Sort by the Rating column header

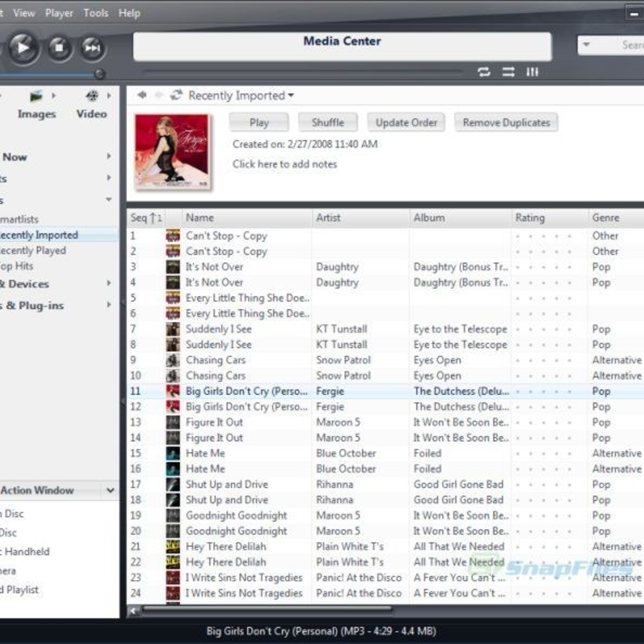(x=549, y=218)
